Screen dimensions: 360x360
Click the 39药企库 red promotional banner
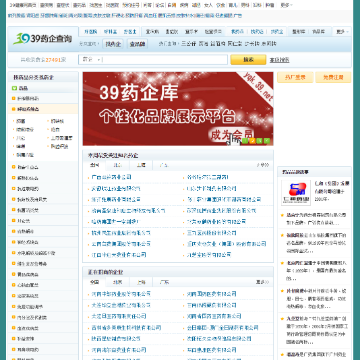[x=178, y=109]
